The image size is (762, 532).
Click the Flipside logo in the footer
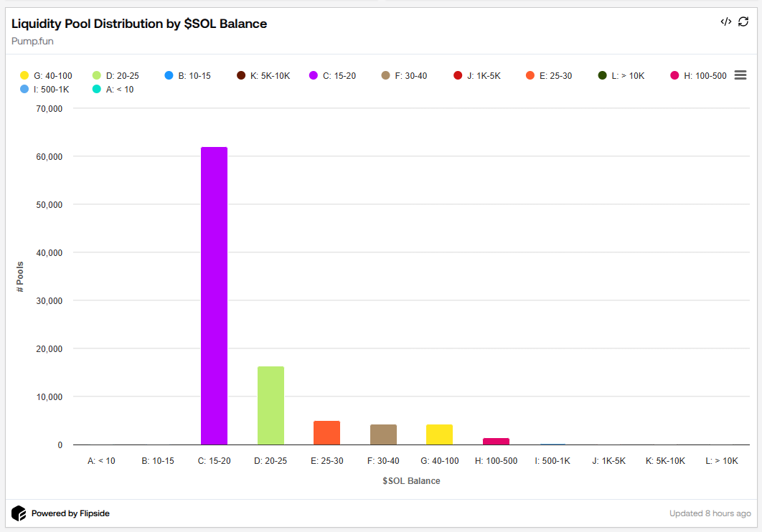pyautogui.click(x=18, y=513)
